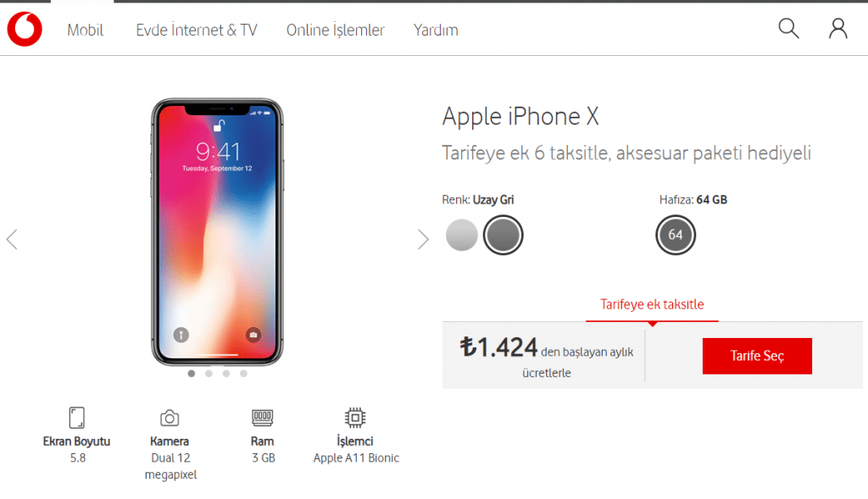
Task: Switch to Tarifeye ek taksitle tab
Action: [x=652, y=304]
